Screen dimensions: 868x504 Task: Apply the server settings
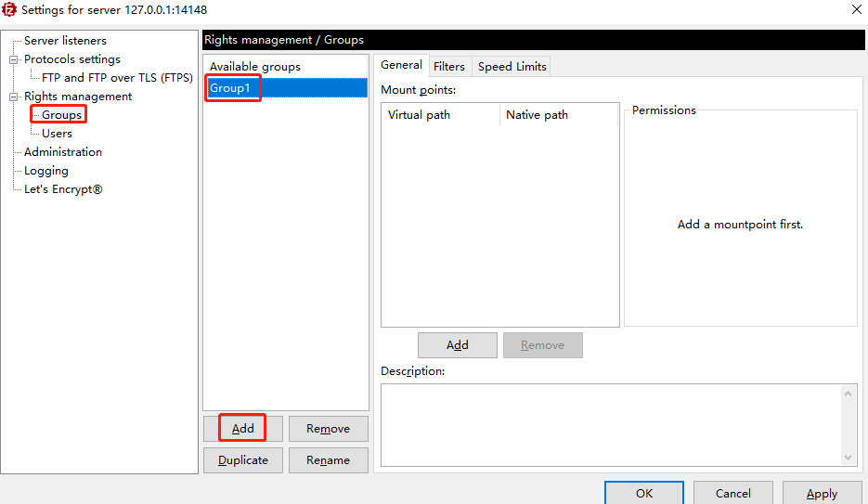[823, 493]
